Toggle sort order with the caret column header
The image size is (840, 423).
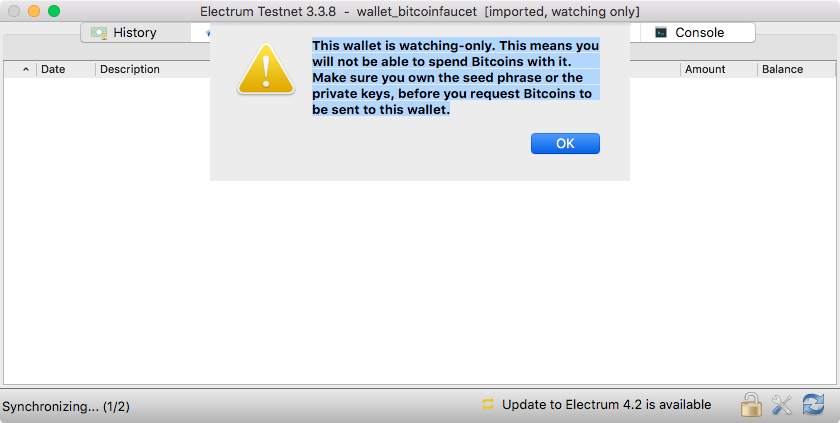26,69
